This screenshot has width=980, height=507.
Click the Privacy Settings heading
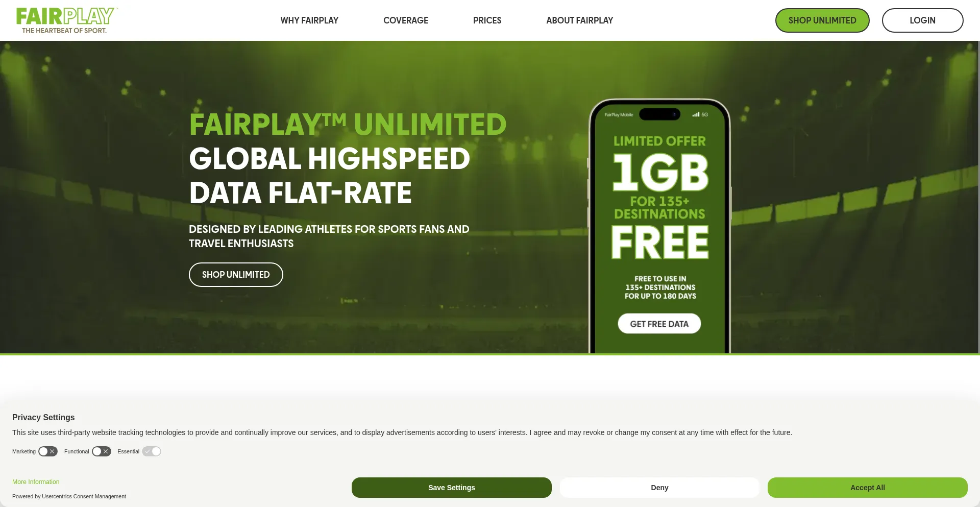click(43, 417)
